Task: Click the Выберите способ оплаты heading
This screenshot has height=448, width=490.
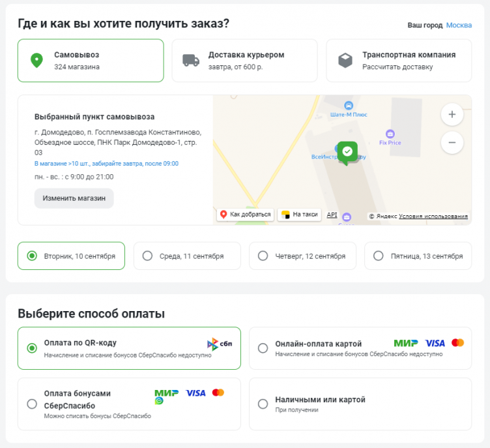Action: [91, 314]
